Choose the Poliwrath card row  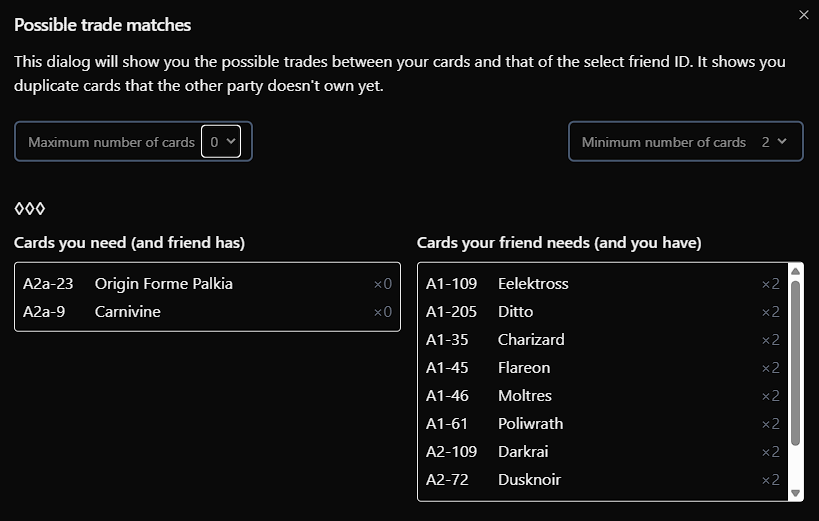(602, 424)
